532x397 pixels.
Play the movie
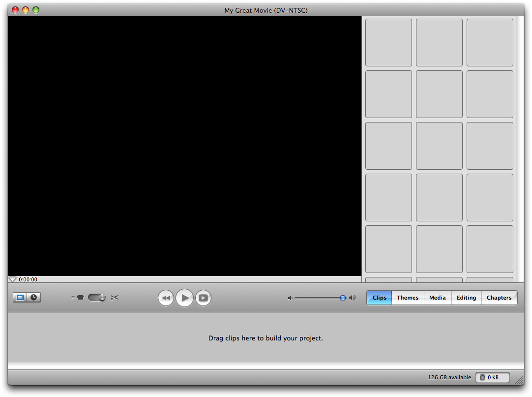point(184,298)
